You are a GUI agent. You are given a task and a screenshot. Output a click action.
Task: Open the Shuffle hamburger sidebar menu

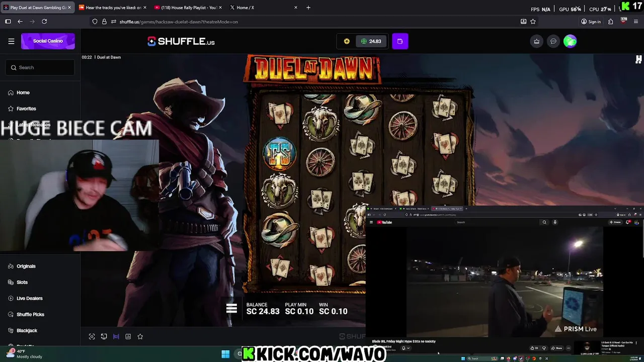pos(11,41)
